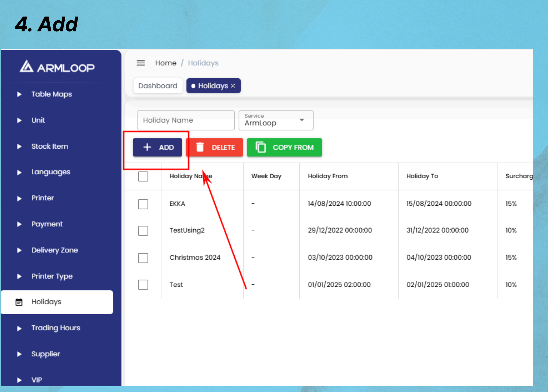
Task: Switch to the Dashboard tab
Action: click(158, 86)
